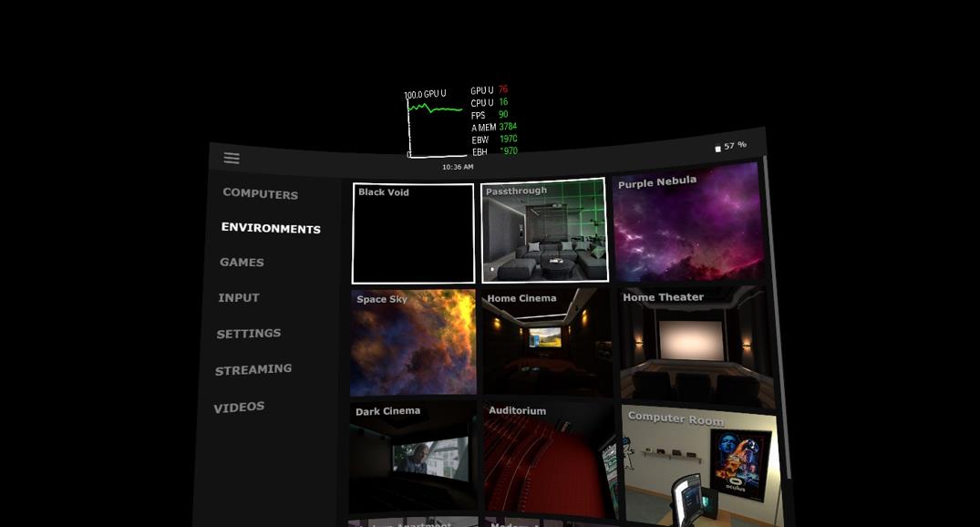Choose the Space Sky environment
980x527 pixels.
413,342
